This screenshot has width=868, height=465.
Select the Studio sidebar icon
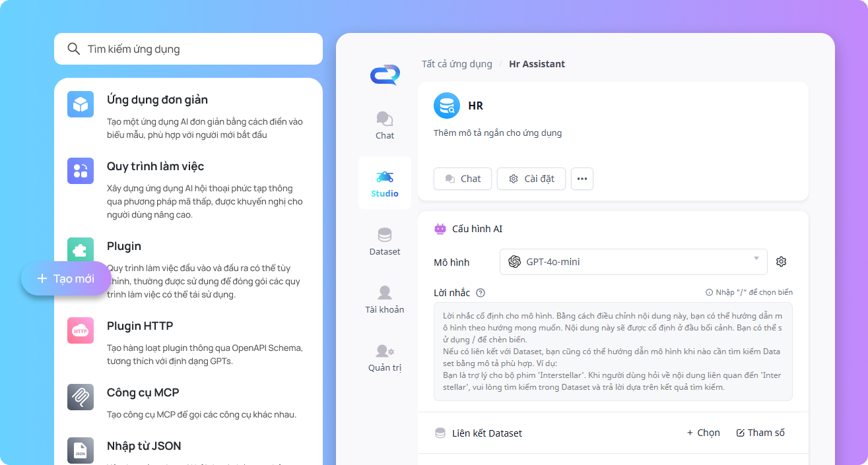[384, 183]
